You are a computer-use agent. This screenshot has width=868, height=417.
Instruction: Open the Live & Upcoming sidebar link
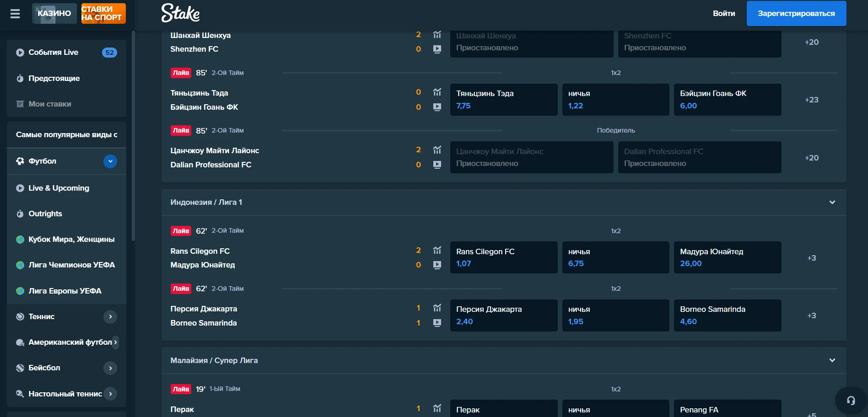(66, 188)
